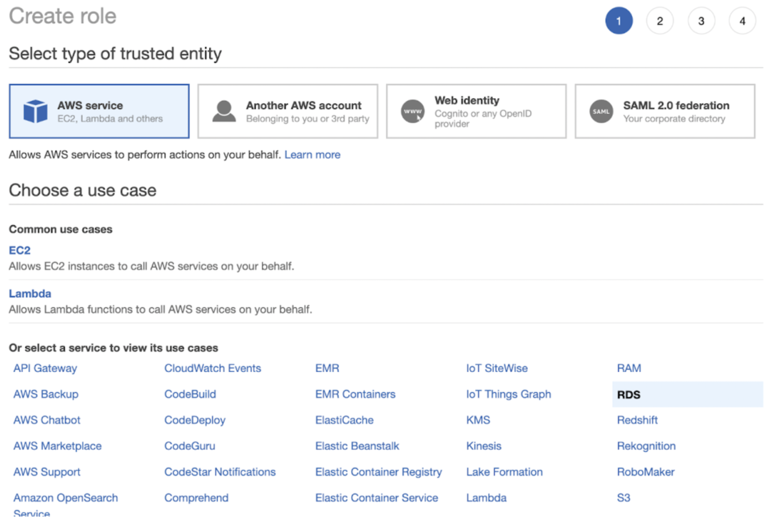Click the Web identity www globe icon
Viewport: 769px width, 532px height.
click(x=413, y=111)
